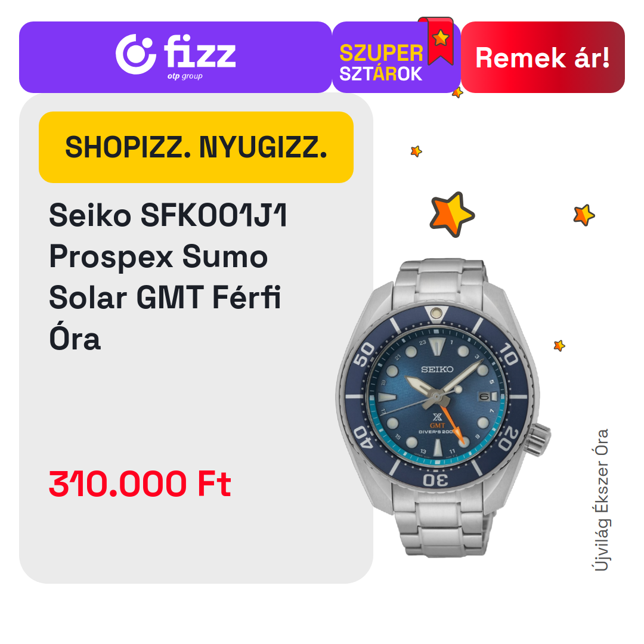The image size is (644, 644).
Task: Click the 310.000 Ft price
Action: pyautogui.click(x=140, y=484)
